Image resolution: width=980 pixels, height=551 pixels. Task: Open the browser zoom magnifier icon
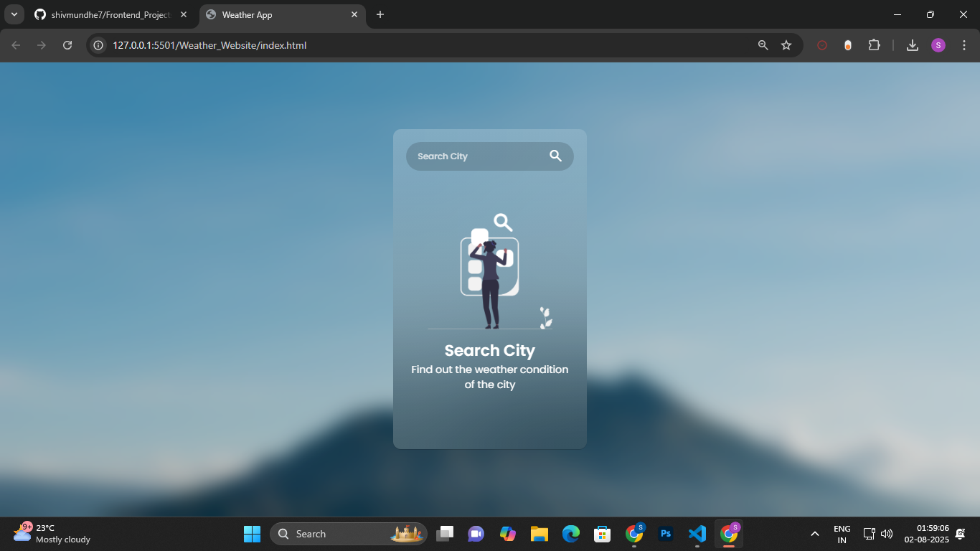coord(763,45)
